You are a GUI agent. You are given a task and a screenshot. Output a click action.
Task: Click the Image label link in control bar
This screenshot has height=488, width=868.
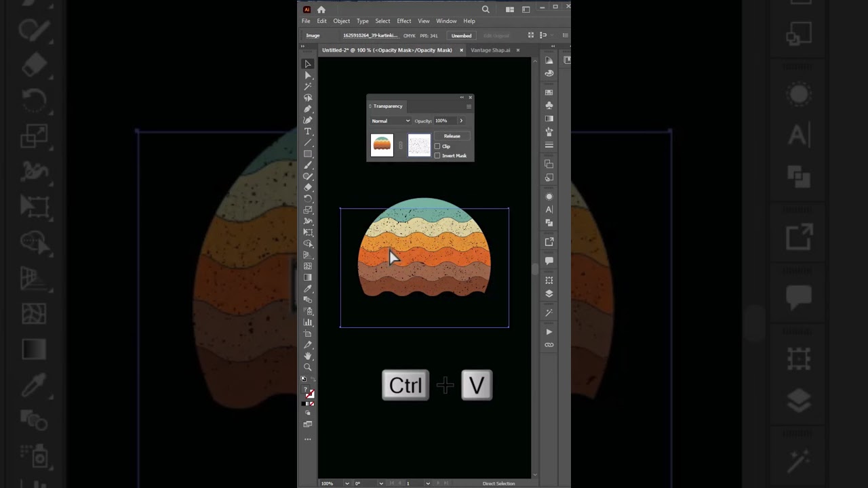pyautogui.click(x=313, y=35)
